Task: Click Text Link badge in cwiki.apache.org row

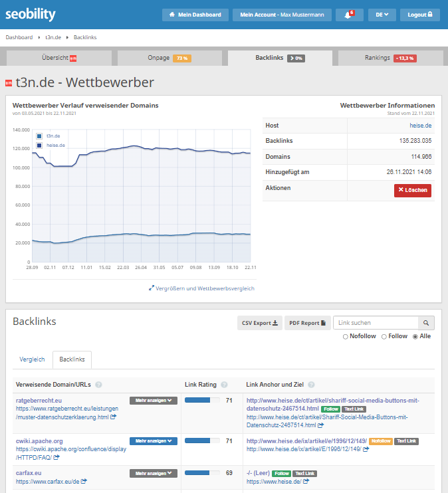Action: (x=407, y=441)
